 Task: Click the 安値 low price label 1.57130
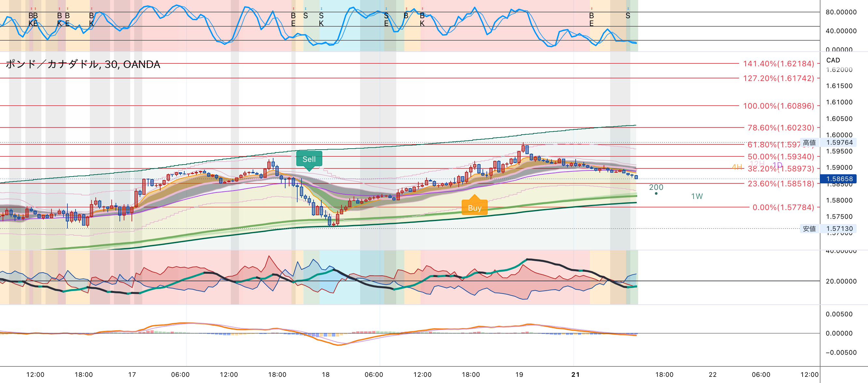click(x=829, y=229)
